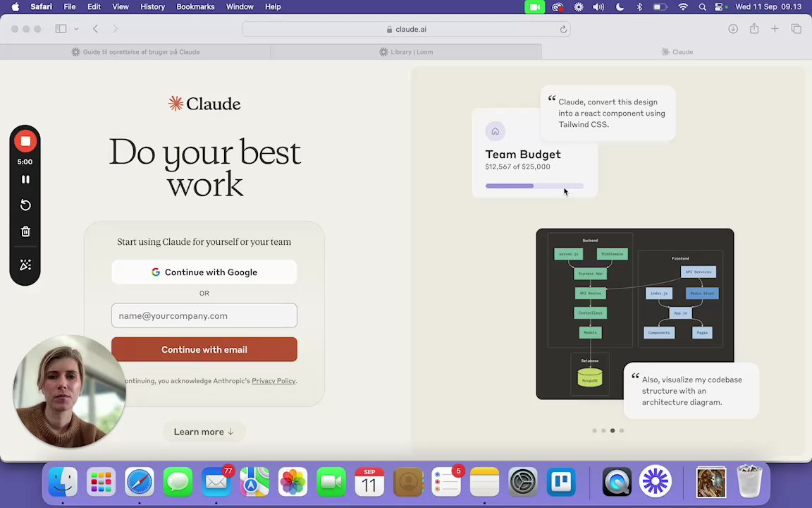Screen dimensions: 812x508
Task: Stop the Loom recording
Action: [25, 141]
